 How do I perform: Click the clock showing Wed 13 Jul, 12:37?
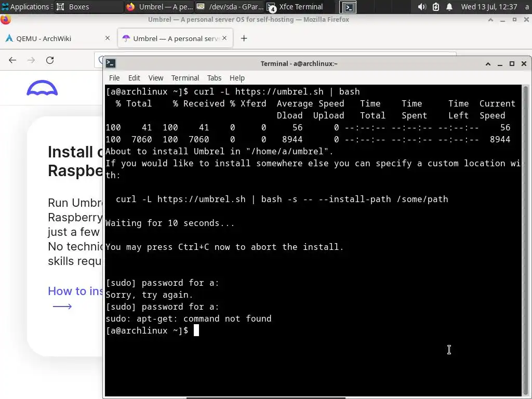[x=489, y=7]
